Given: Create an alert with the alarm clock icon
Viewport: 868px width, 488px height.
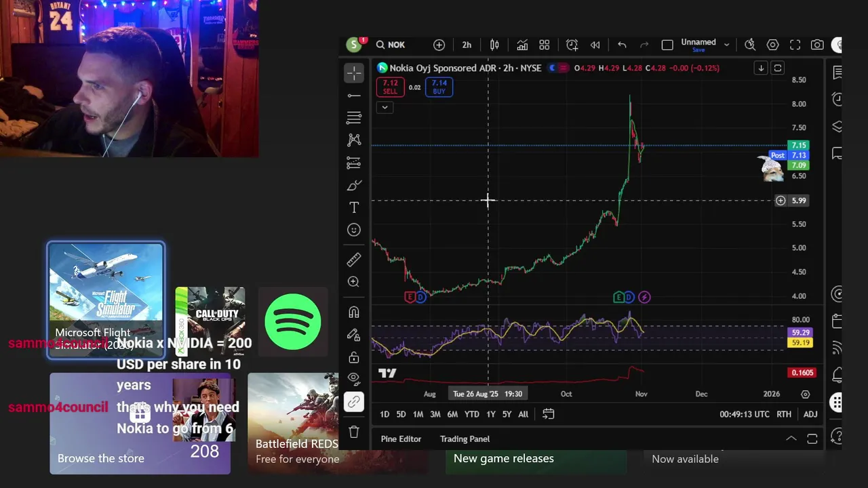Looking at the screenshot, I should (x=572, y=45).
